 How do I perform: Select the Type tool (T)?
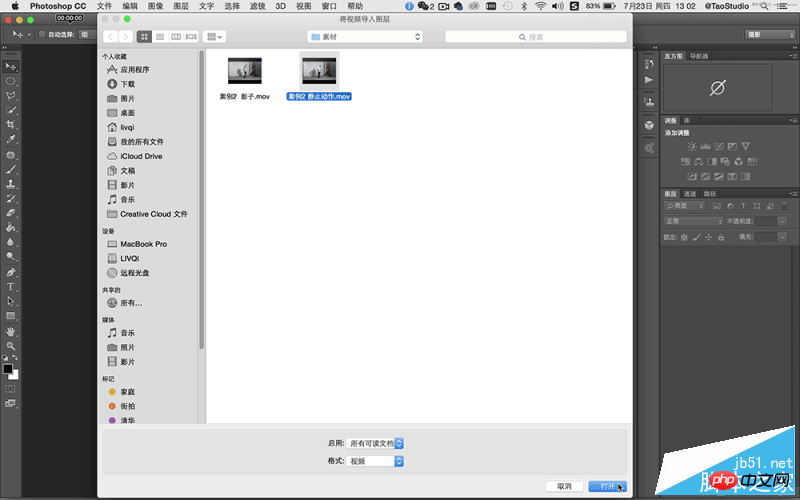(x=10, y=287)
